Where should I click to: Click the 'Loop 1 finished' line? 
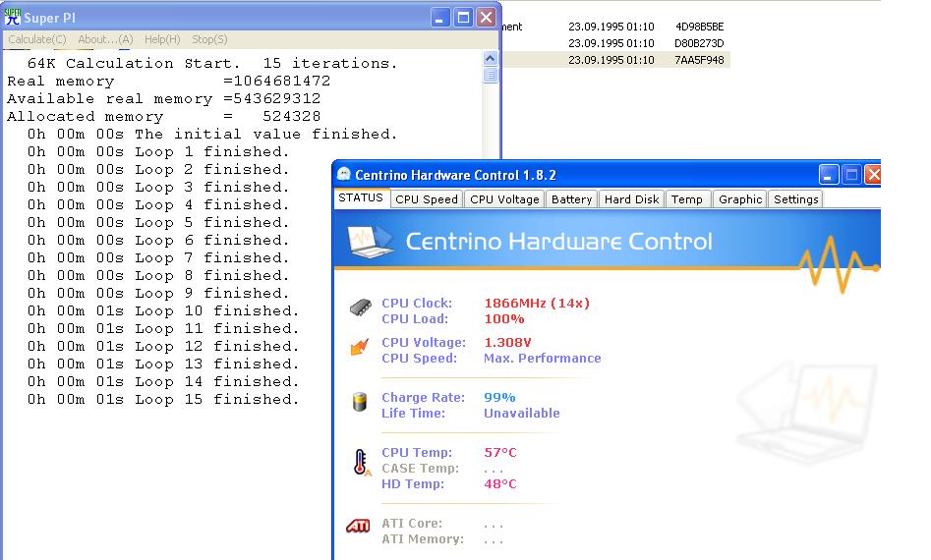(x=158, y=152)
